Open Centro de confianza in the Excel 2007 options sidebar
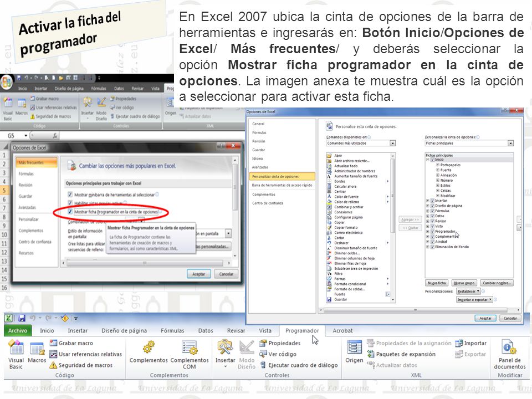Viewport: 532px width, 399px height. (35, 242)
